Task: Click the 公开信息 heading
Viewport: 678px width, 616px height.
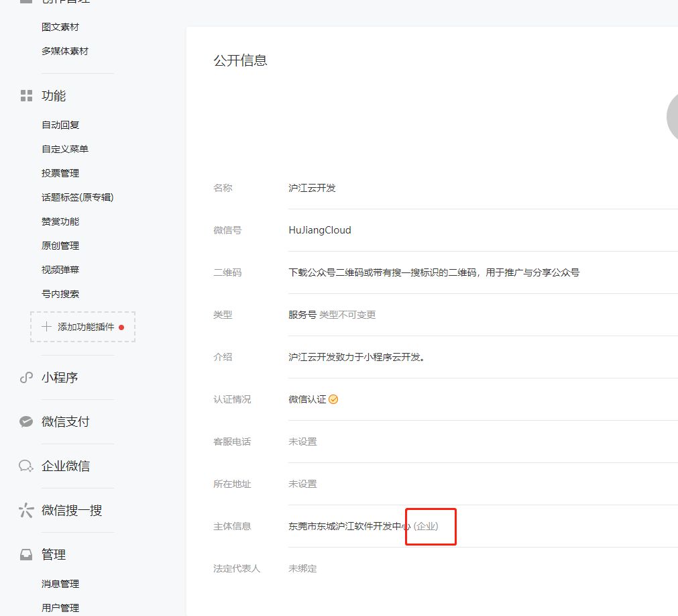Action: (240, 60)
